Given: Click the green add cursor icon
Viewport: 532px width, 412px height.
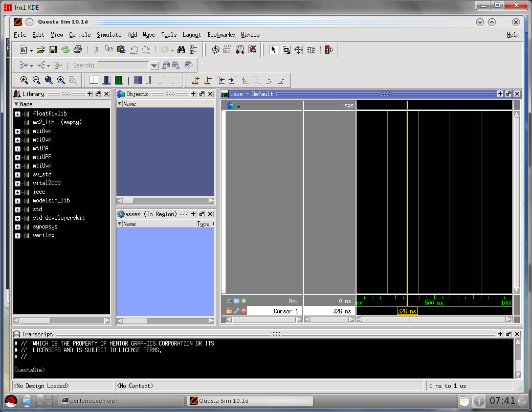Looking at the screenshot, I should 243,301.
